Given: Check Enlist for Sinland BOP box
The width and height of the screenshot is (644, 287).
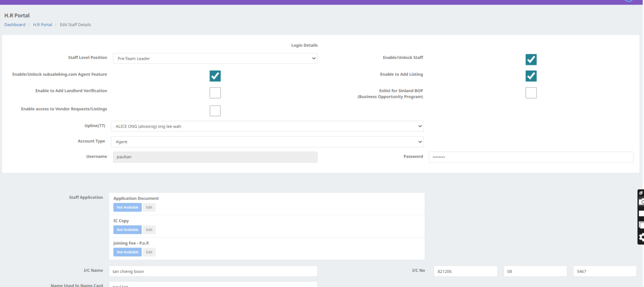Looking at the screenshot, I should [531, 93].
